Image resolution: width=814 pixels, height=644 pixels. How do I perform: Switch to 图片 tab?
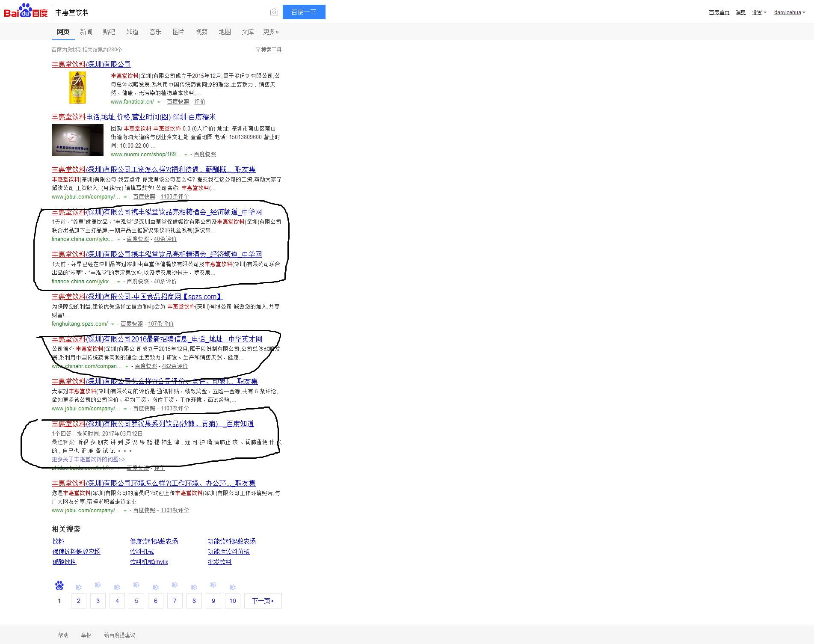[x=178, y=32]
